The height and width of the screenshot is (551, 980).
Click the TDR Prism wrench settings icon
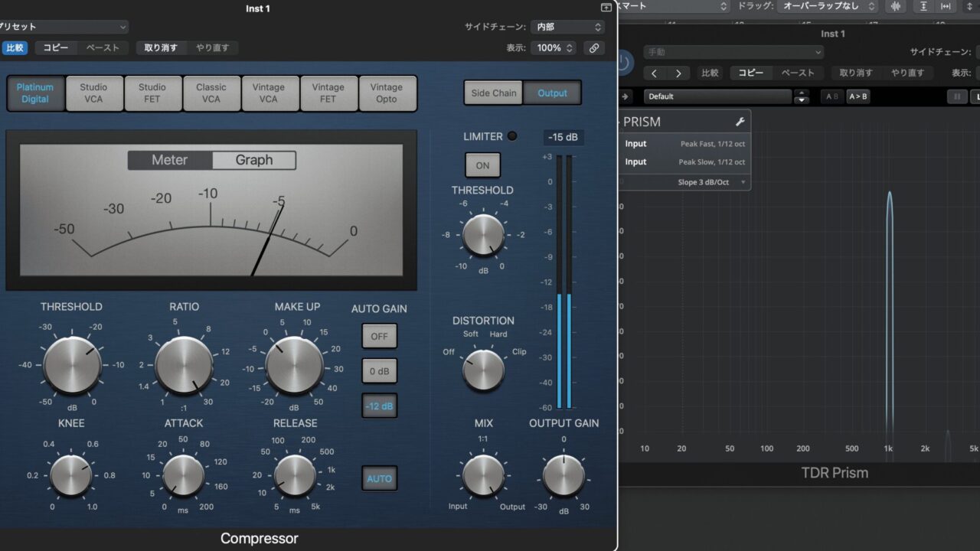[x=740, y=122]
